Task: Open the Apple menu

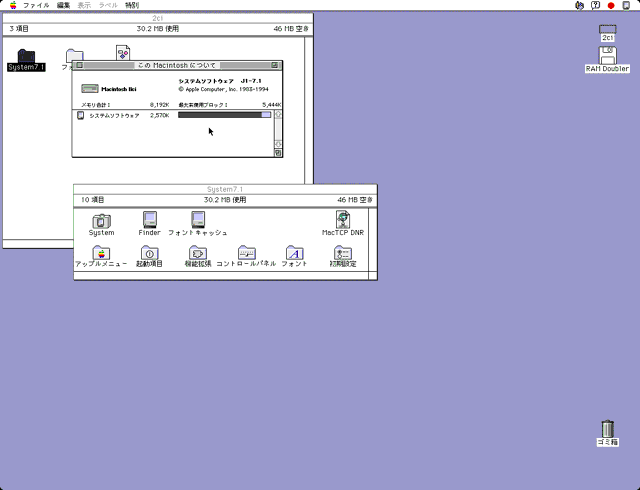Action: click(x=13, y=5)
